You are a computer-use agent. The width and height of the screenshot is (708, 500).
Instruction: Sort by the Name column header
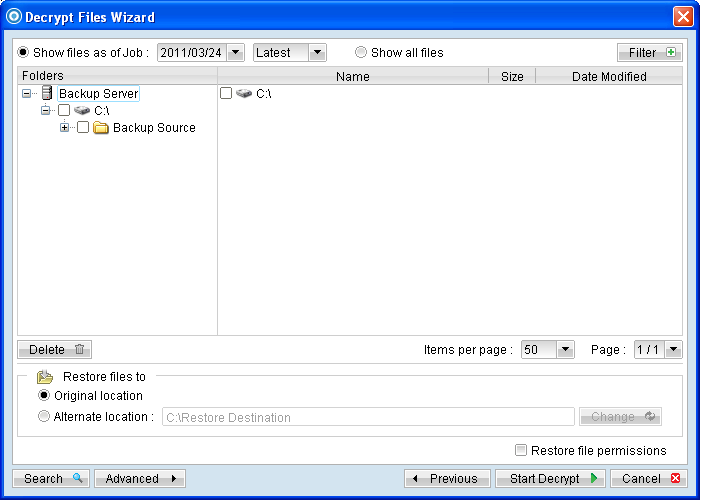click(x=352, y=76)
